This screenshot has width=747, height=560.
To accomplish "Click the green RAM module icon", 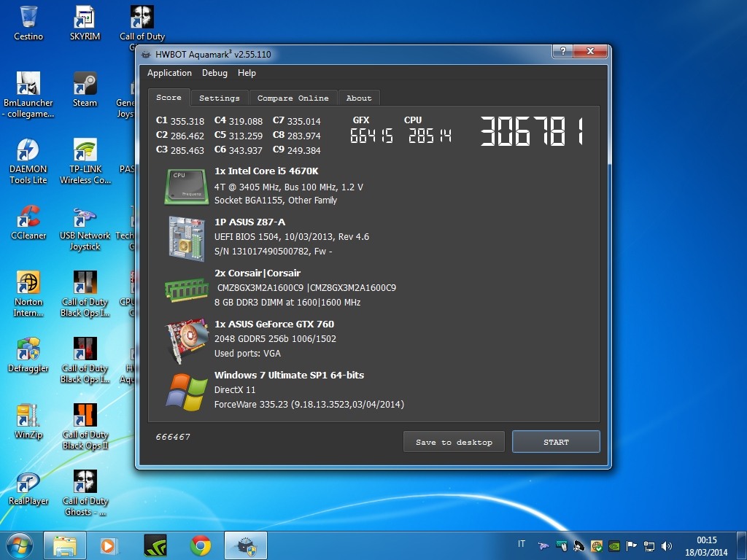I will [x=186, y=289].
